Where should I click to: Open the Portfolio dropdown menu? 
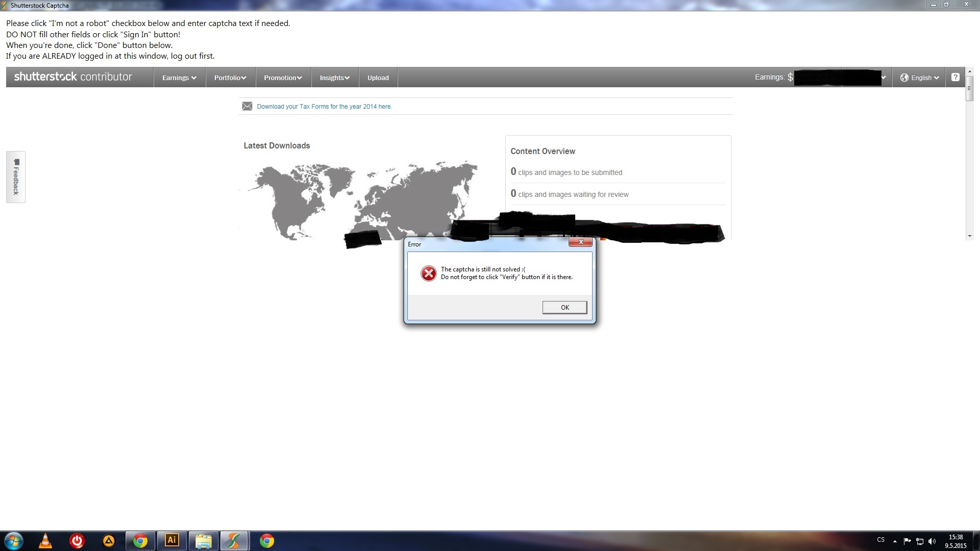tap(230, 78)
